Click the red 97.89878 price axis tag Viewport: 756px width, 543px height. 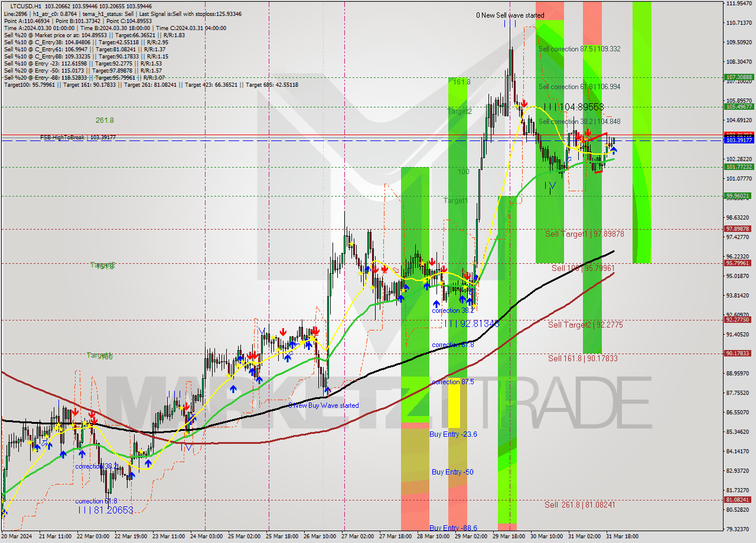point(738,229)
